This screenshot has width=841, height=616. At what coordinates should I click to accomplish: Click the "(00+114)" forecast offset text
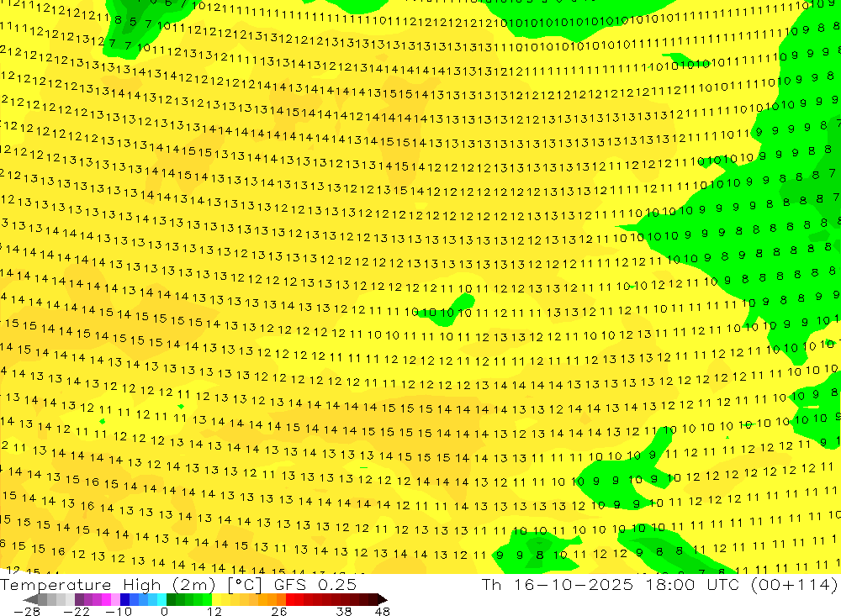(795, 584)
